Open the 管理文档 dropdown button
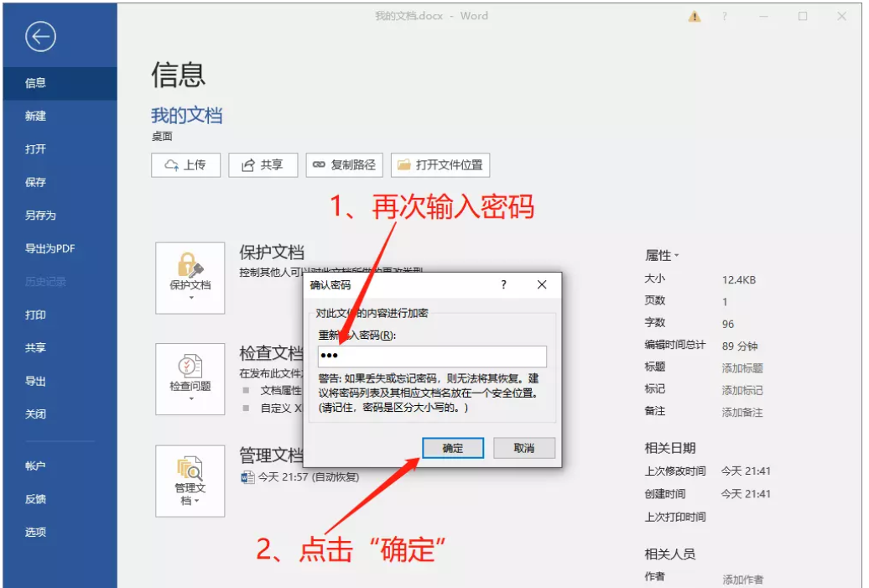 [x=190, y=481]
